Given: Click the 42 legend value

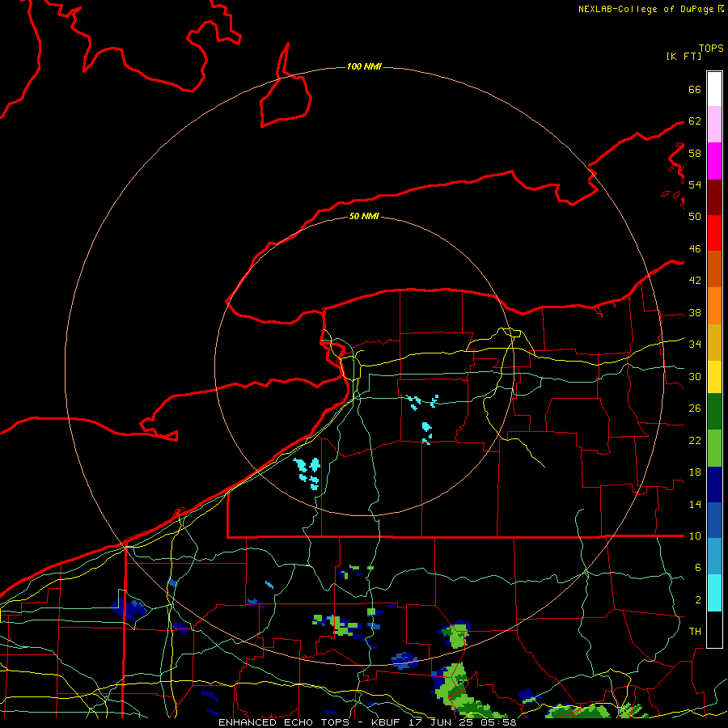Looking at the screenshot, I should pyautogui.click(x=695, y=280).
